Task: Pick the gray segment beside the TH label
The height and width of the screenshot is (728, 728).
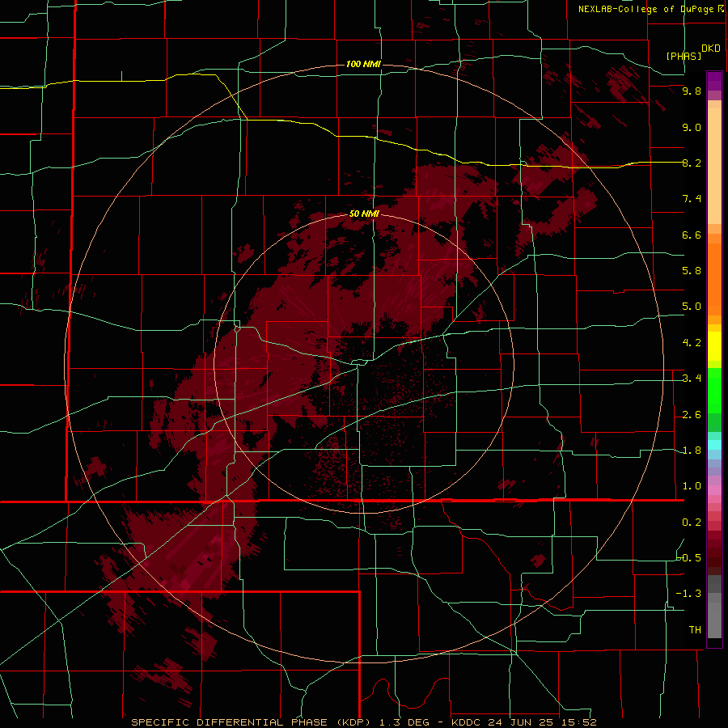Action: point(714,620)
